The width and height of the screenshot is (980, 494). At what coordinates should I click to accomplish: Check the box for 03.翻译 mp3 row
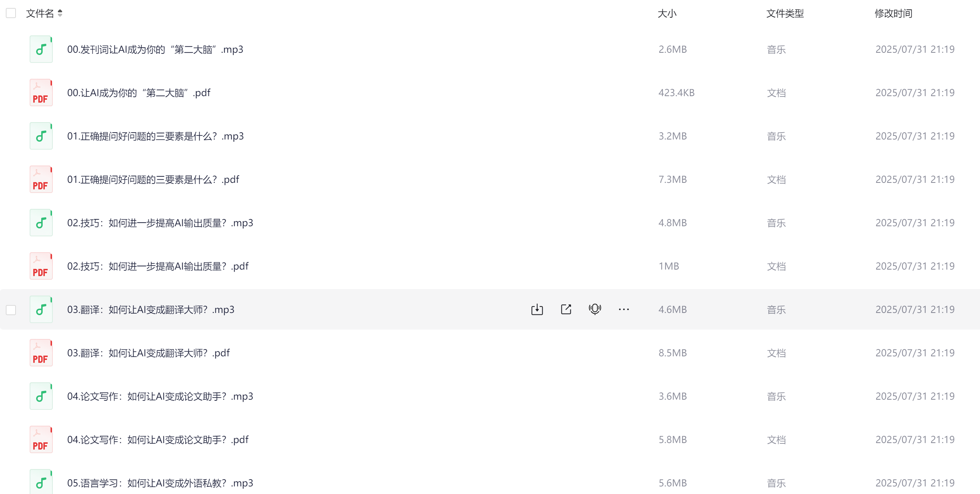[x=10, y=310]
